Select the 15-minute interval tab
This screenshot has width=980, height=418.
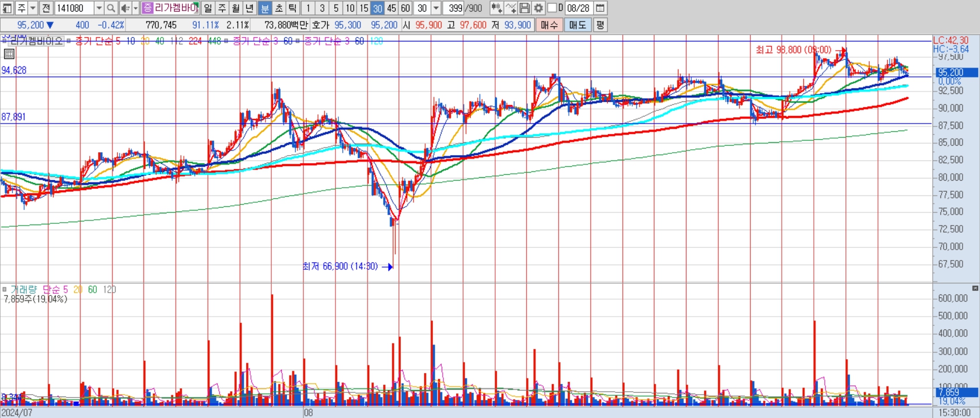pyautogui.click(x=364, y=8)
